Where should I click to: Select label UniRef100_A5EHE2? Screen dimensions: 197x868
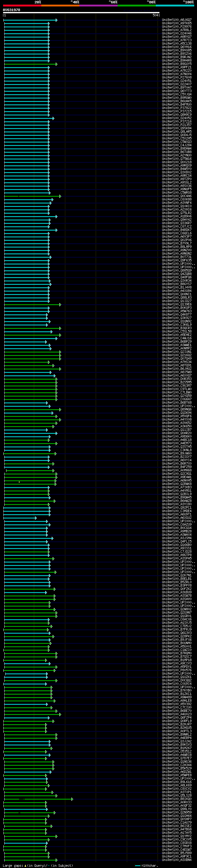click(177, 335)
